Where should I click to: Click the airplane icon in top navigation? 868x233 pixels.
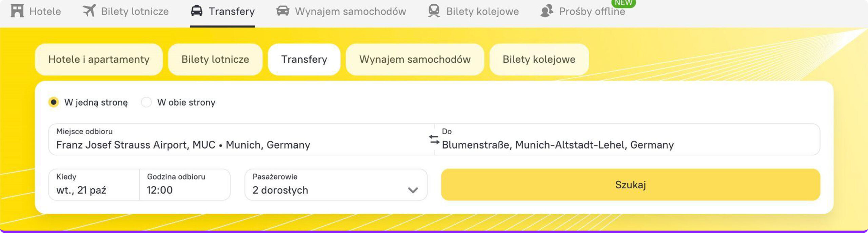click(90, 11)
